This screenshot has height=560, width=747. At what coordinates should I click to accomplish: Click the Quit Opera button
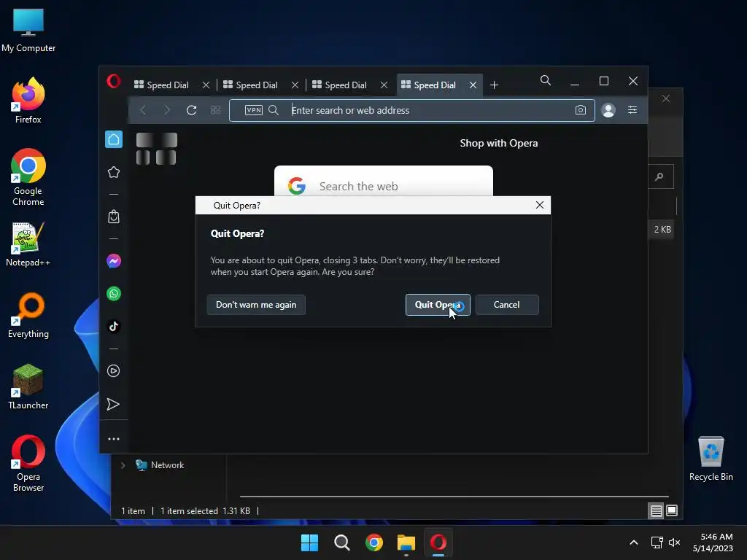point(438,305)
